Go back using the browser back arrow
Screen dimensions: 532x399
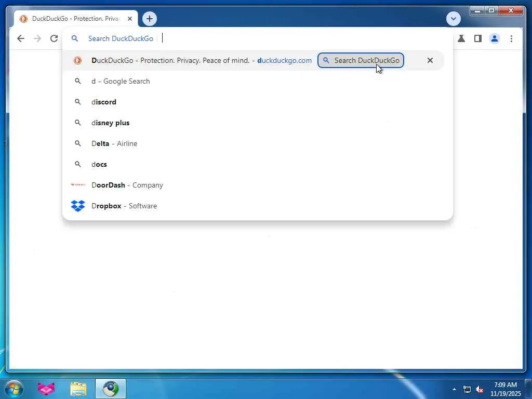point(21,38)
